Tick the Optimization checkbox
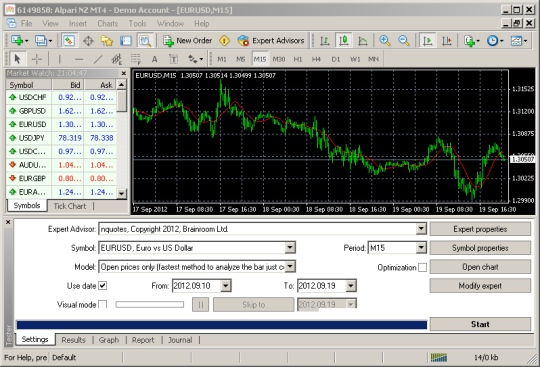The image size is (540, 367). (422, 267)
